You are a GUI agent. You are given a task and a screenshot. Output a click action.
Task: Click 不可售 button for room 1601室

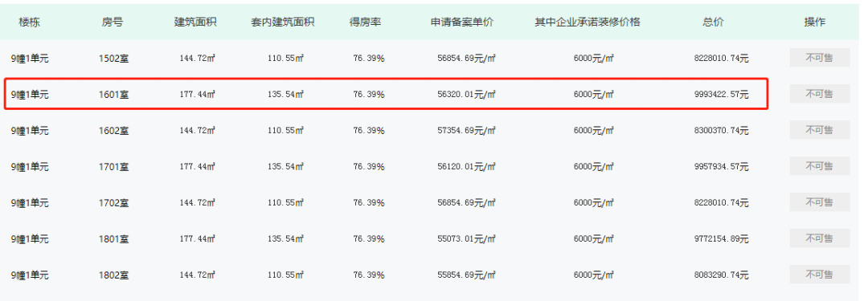[x=819, y=94]
